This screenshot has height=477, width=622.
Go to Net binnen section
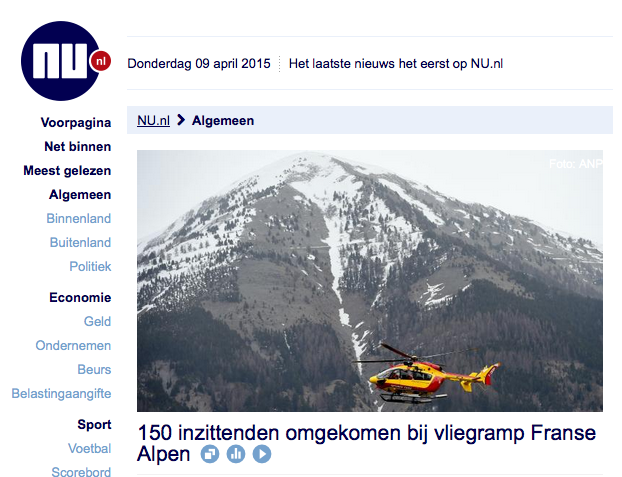(x=78, y=146)
